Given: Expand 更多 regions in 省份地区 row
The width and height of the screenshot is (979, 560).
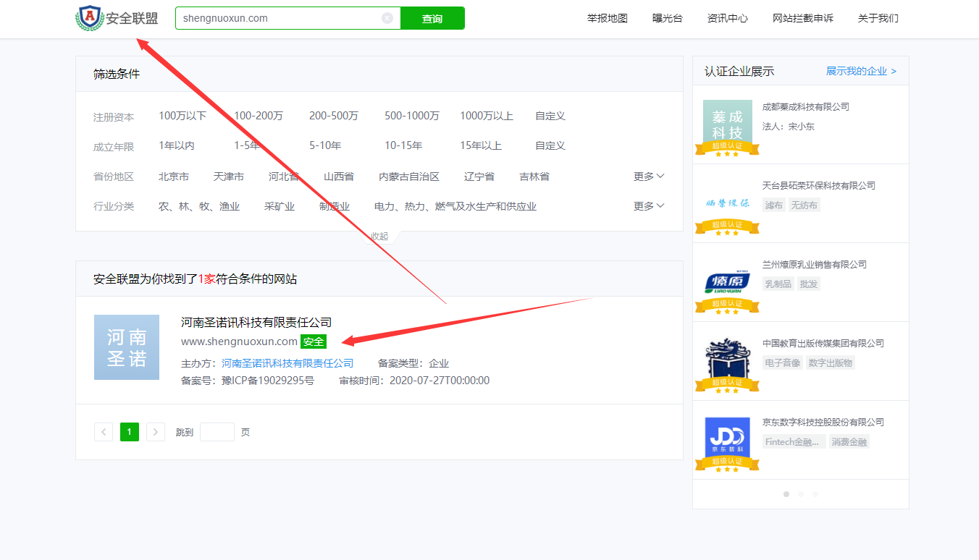Looking at the screenshot, I should [649, 177].
